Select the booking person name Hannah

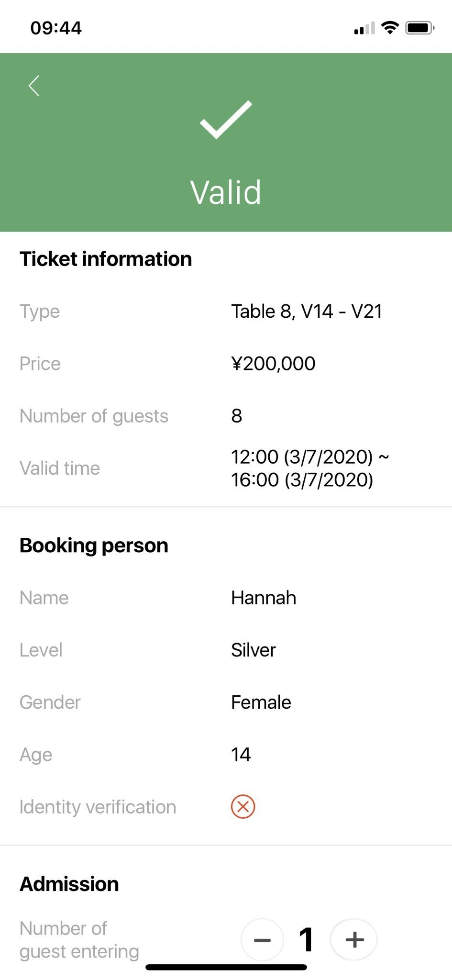coord(264,598)
